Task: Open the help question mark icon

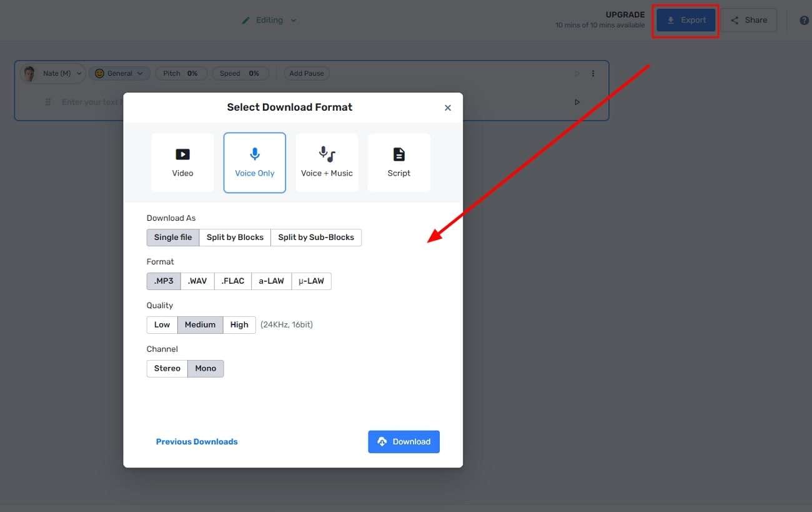Action: point(805,20)
